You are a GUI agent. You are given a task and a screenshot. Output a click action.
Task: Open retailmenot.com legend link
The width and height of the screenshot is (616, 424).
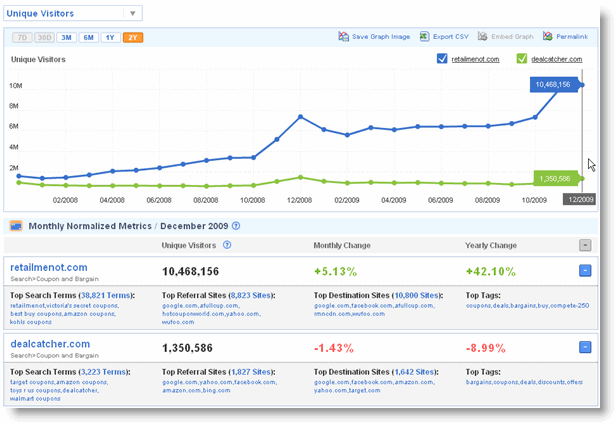[475, 59]
